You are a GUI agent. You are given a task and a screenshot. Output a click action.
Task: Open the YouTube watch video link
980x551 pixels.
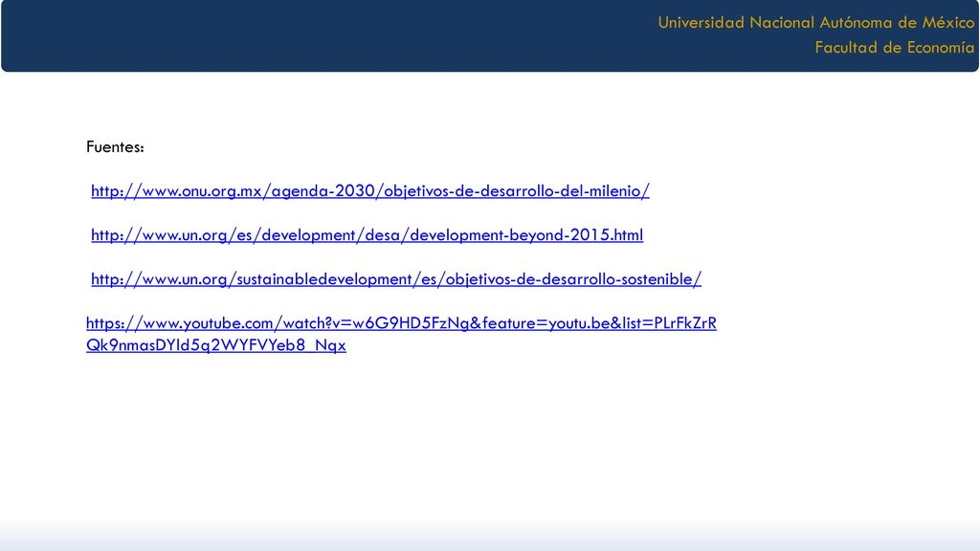click(x=401, y=334)
